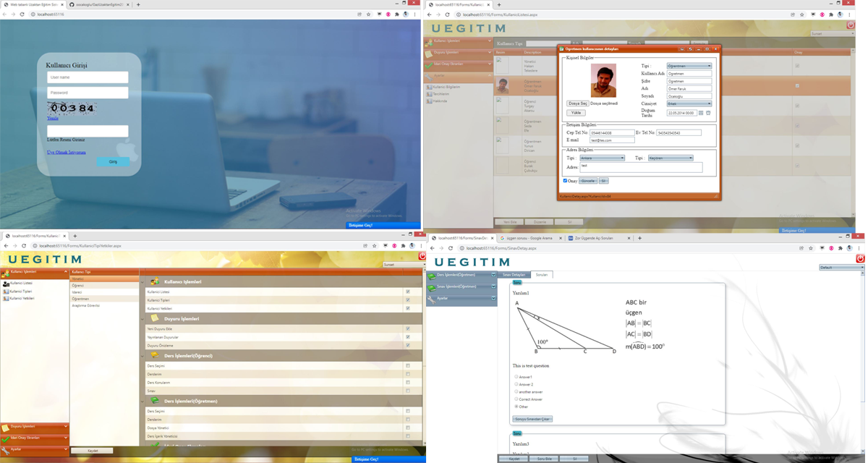Toggle the Onay checkbox in teacher details dialog

564,180
